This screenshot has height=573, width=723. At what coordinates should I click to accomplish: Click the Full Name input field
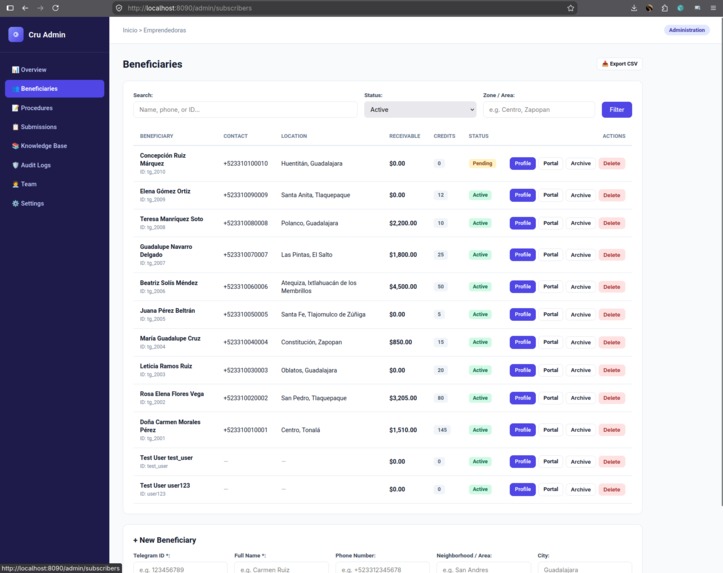(x=281, y=569)
